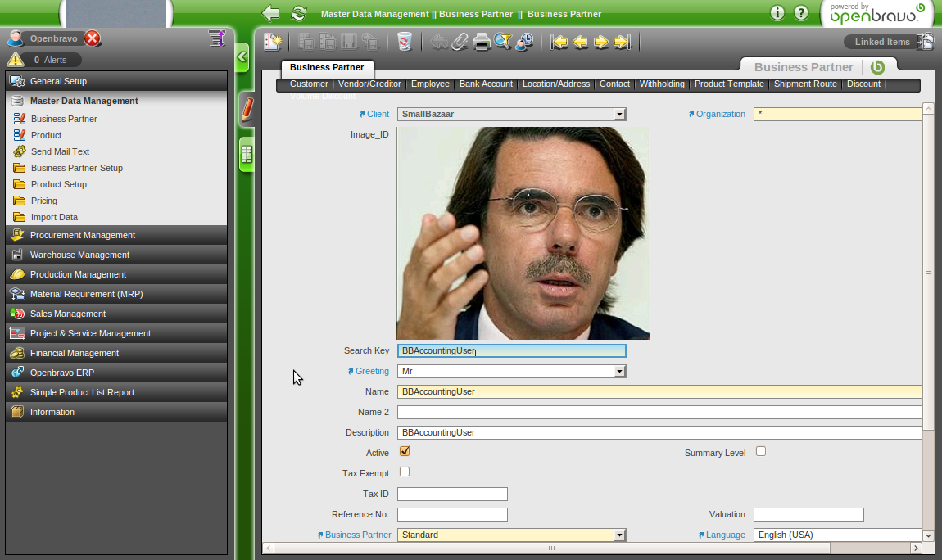942x560 pixels.
Task: Click the Linked Items button
Action: 881,42
